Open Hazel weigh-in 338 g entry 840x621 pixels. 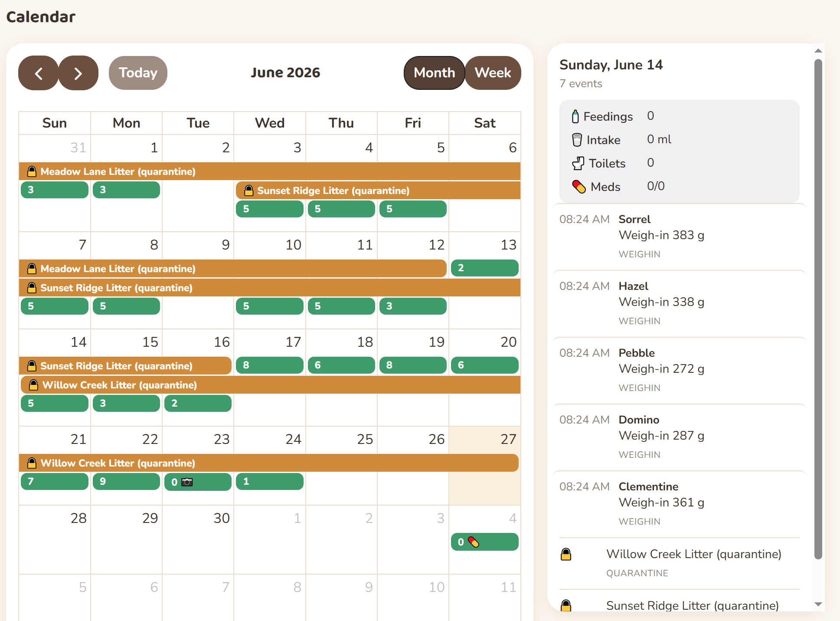(679, 303)
